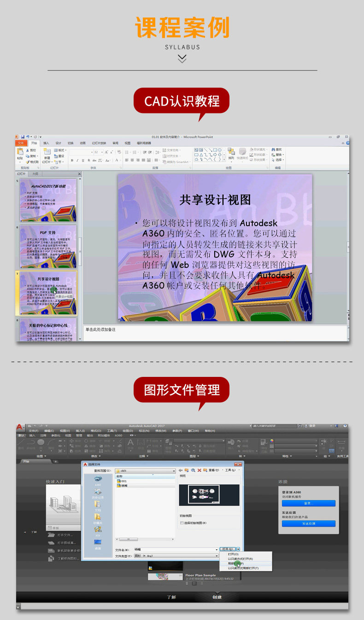The image size is (364, 620).
Task: Click the 粘贴 paste icon in PowerPoint
Action: point(20,152)
